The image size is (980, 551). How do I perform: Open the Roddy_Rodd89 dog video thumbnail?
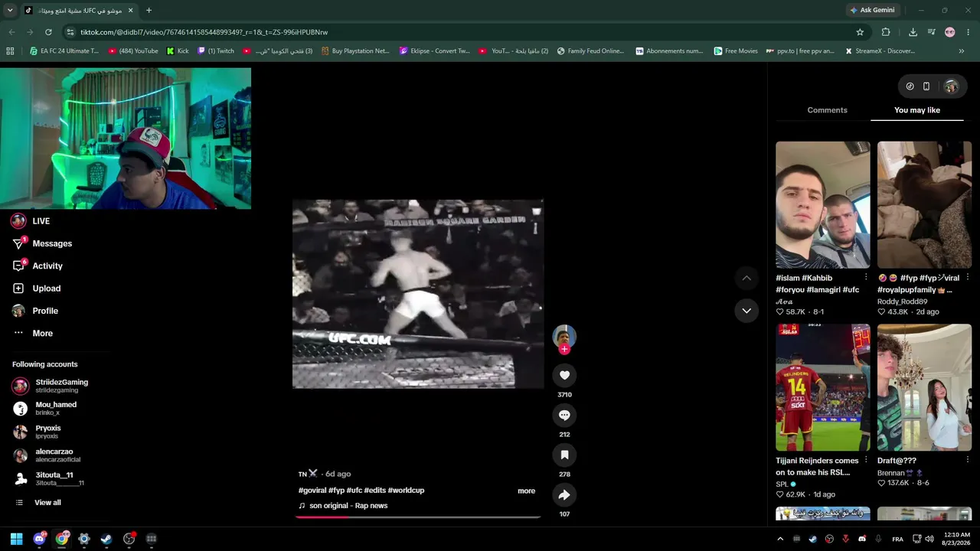(x=924, y=205)
